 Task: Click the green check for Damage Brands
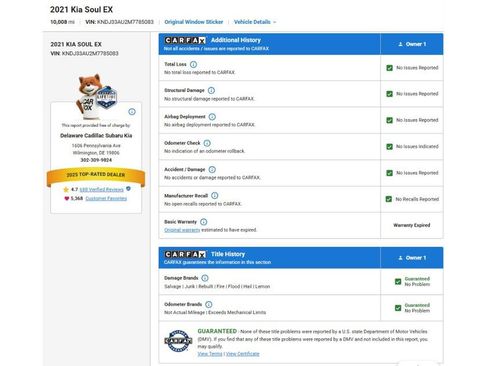398,281
